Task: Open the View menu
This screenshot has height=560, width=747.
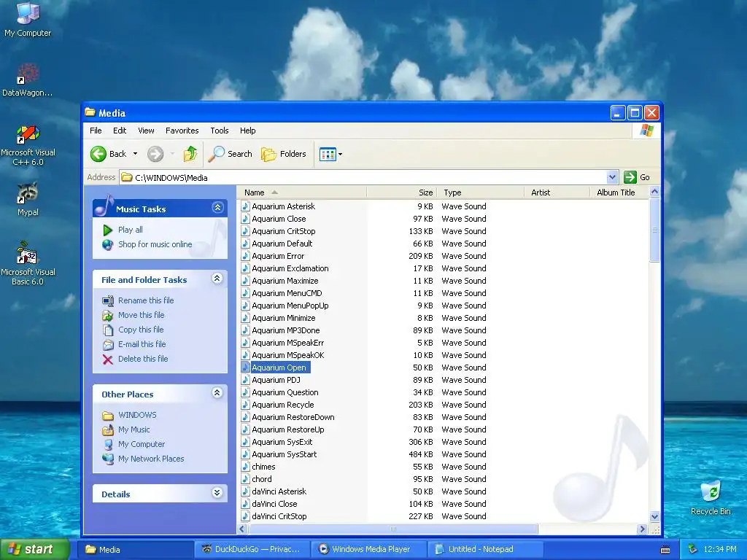Action: 146,131
